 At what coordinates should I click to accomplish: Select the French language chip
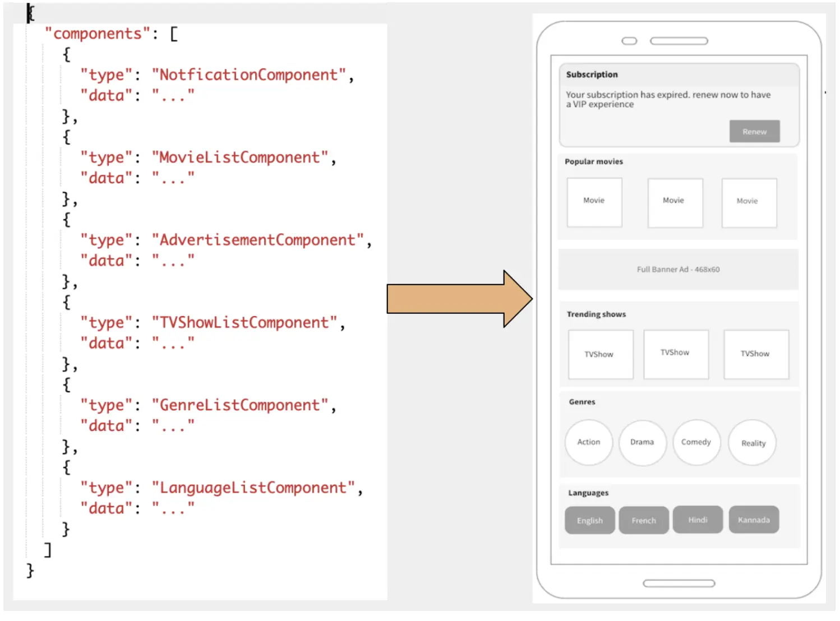tap(644, 520)
